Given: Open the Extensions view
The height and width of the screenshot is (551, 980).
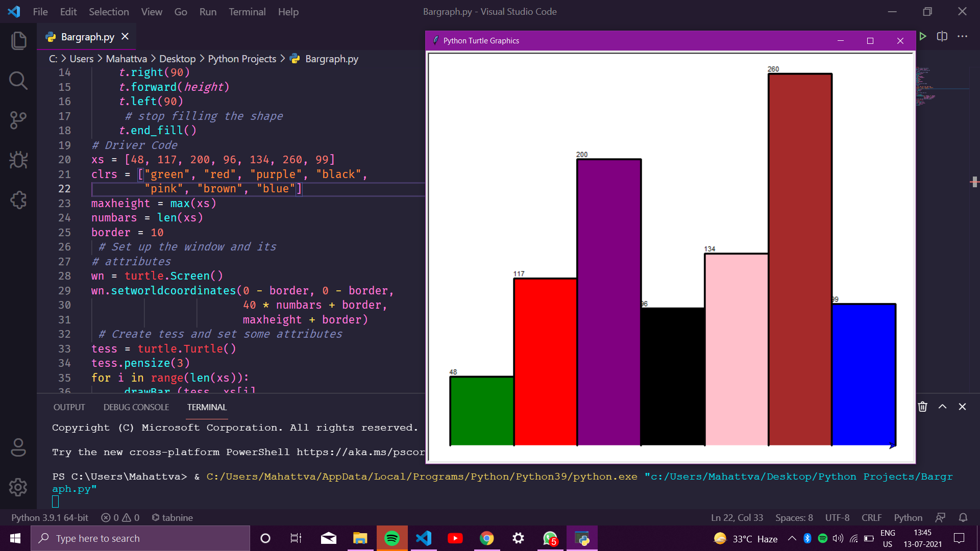Looking at the screenshot, I should [x=18, y=200].
